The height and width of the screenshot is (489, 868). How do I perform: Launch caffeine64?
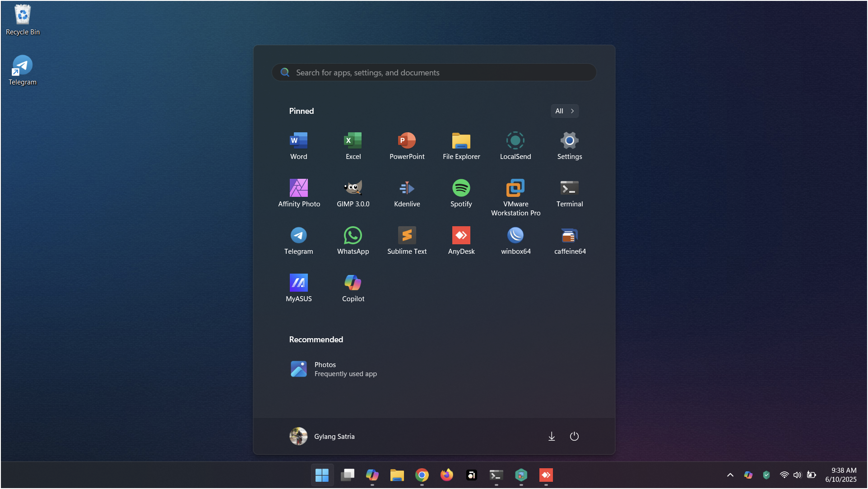tap(570, 241)
